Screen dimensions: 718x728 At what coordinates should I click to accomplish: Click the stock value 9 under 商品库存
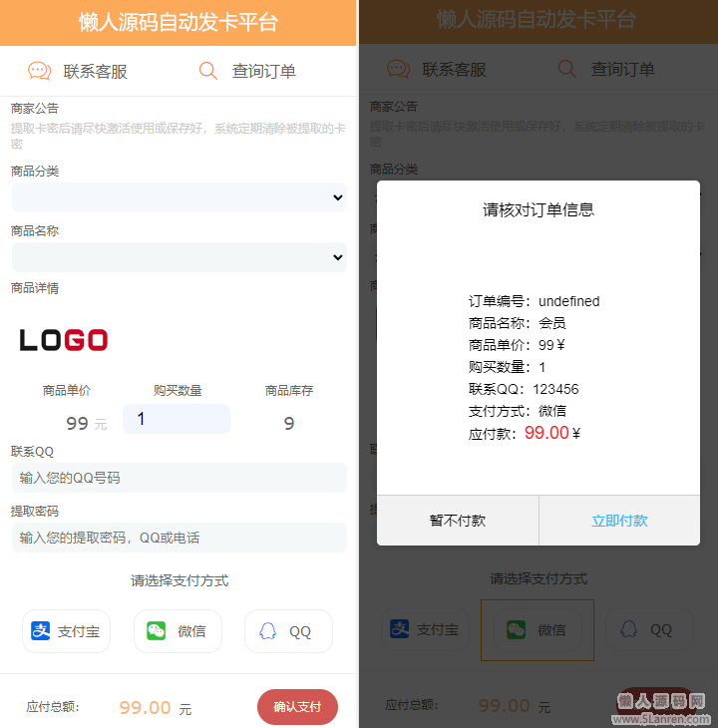pyautogui.click(x=288, y=423)
